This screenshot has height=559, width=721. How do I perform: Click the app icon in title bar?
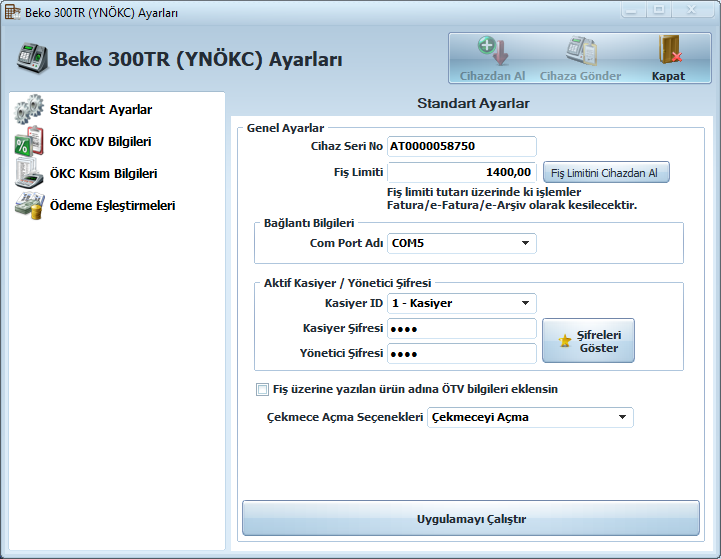click(x=13, y=10)
